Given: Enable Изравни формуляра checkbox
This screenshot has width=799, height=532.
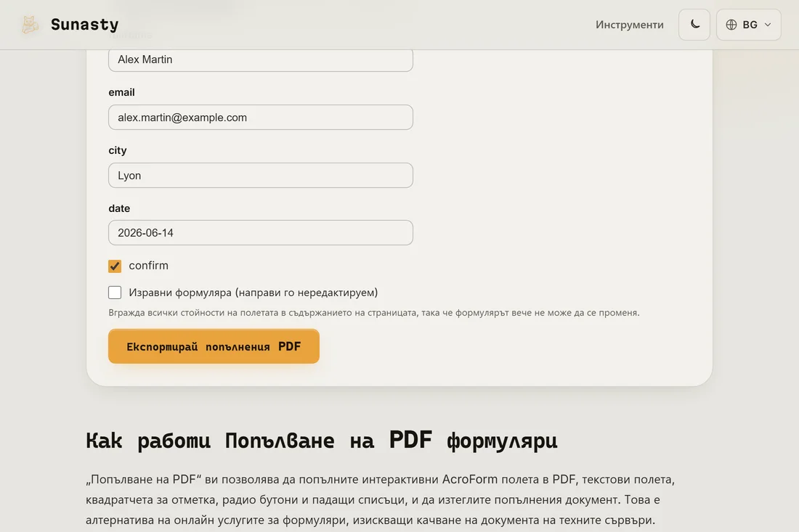Looking at the screenshot, I should [x=115, y=292].
